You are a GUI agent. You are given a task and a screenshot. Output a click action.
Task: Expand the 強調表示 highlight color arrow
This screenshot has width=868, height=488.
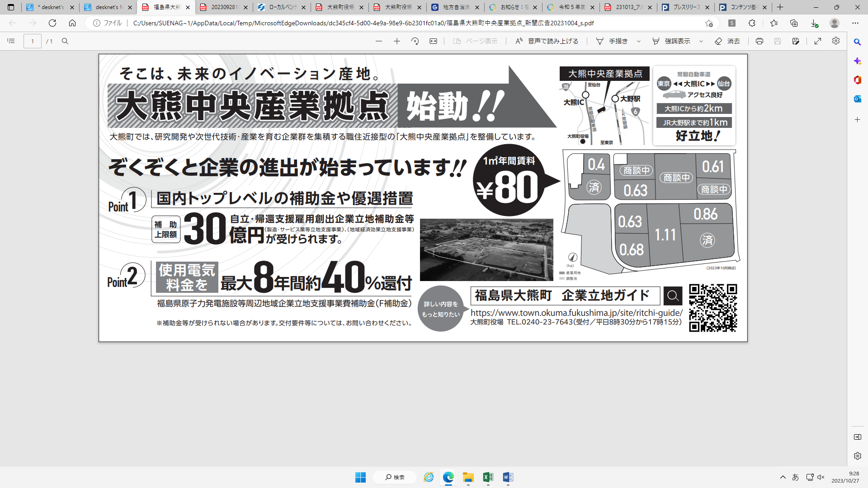pyautogui.click(x=701, y=41)
